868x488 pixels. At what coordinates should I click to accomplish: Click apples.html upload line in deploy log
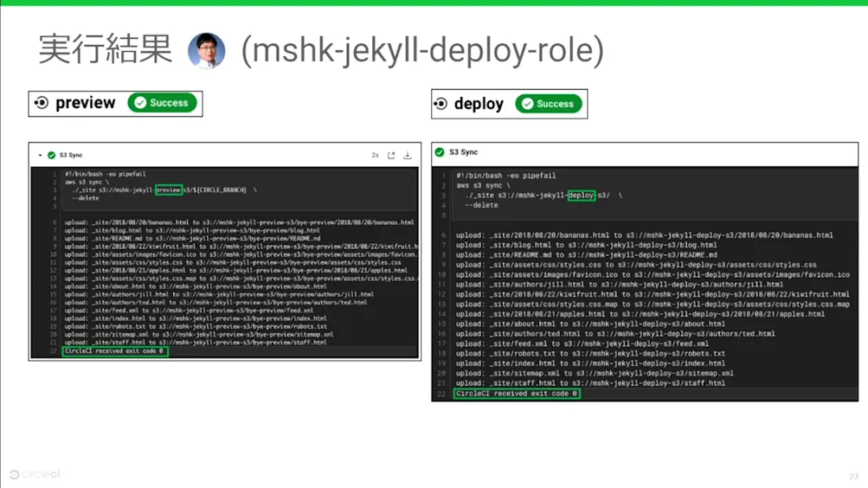(x=640, y=314)
